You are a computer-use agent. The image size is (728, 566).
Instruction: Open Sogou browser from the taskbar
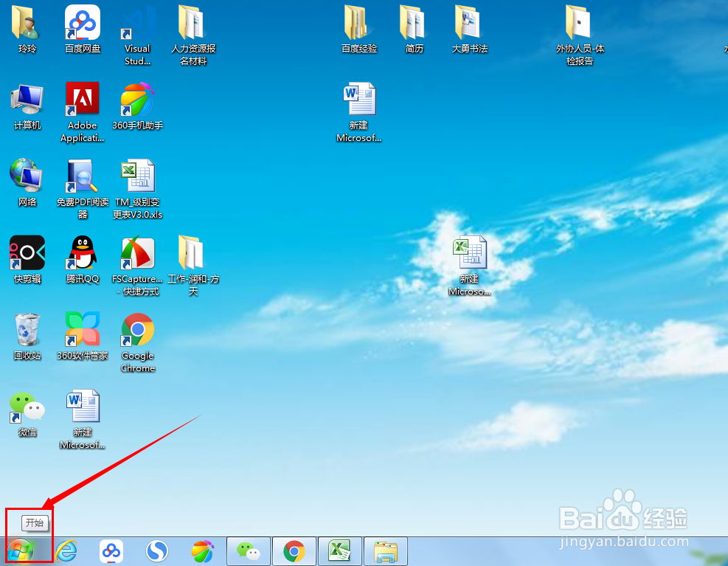tap(157, 551)
